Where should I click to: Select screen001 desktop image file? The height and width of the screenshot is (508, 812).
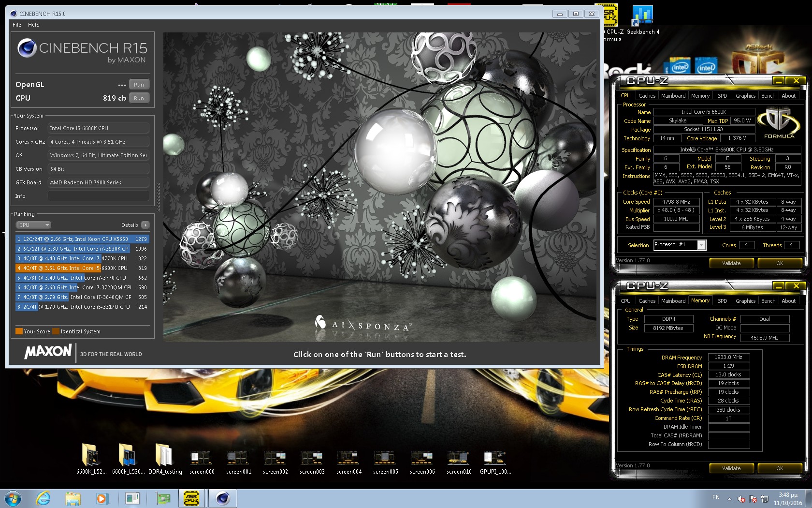(x=238, y=463)
